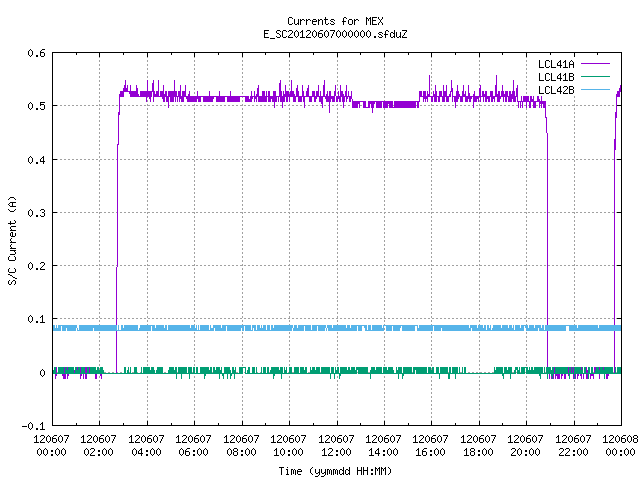
Task: Click the blue LCL42B trace near 0.08 A
Action: point(337,328)
